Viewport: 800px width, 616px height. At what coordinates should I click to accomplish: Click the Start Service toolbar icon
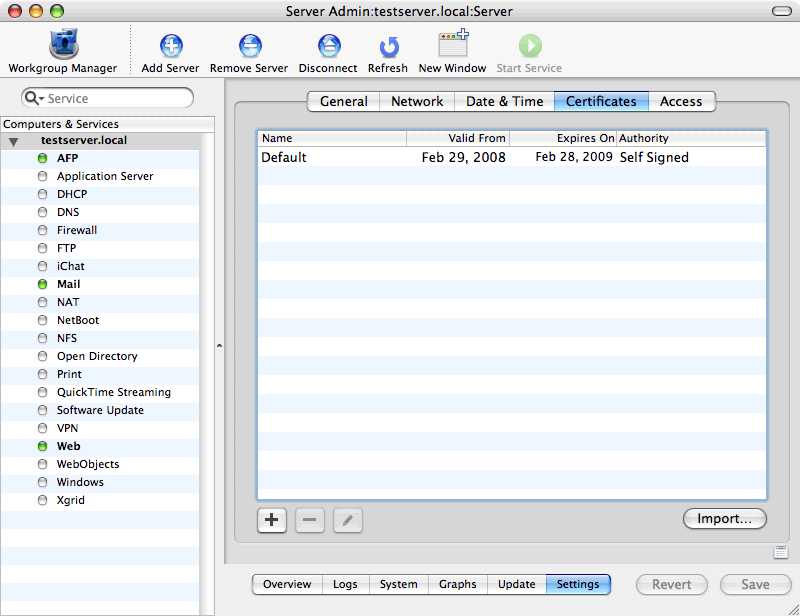pyautogui.click(x=530, y=46)
